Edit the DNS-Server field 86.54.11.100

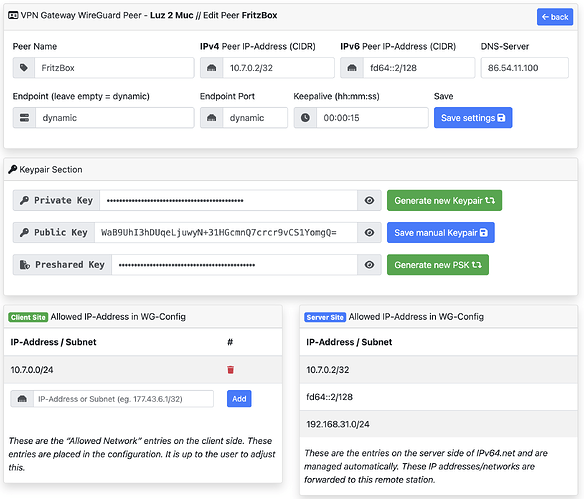click(525, 68)
